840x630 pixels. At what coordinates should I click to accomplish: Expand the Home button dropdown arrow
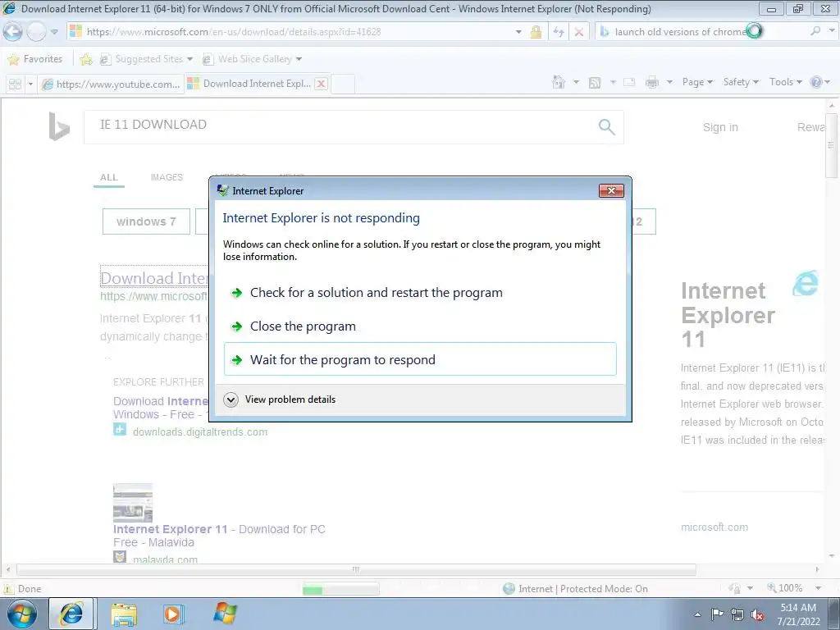coord(576,83)
